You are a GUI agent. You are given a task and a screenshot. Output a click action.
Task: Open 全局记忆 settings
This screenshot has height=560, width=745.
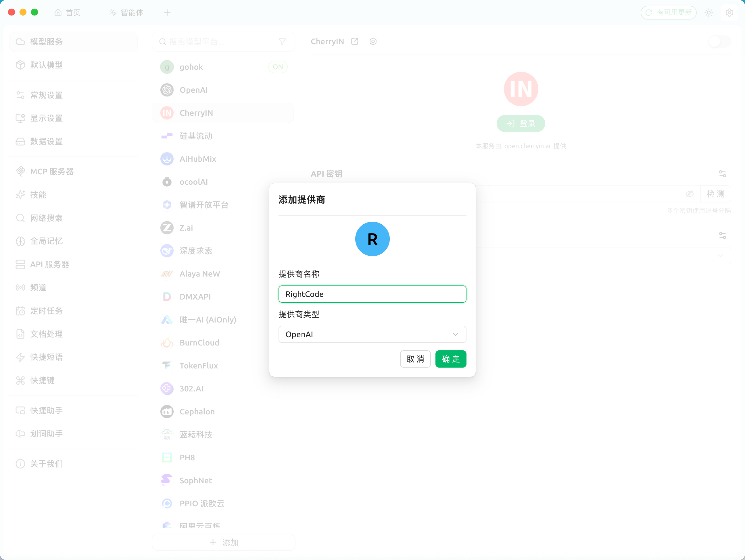click(73, 241)
